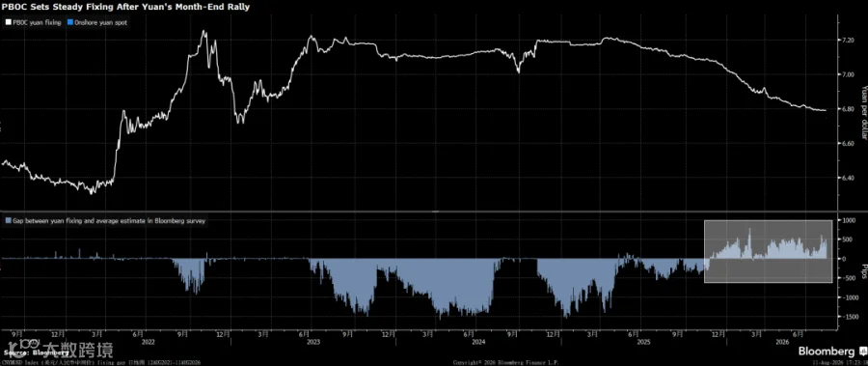Toggle the Bloomberg survey gap legend label
This screenshot has height=366, width=868.
(108, 220)
